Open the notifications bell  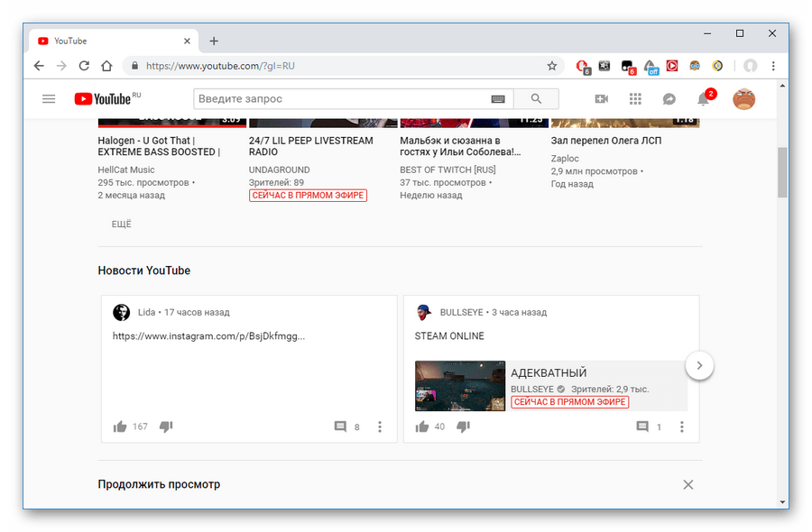703,99
